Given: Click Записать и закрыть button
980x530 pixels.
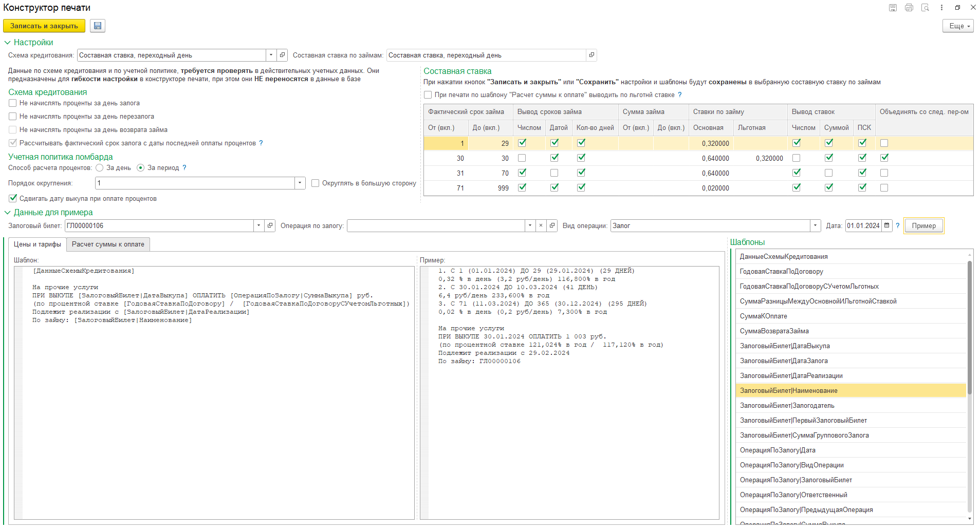Looking at the screenshot, I should pyautogui.click(x=44, y=26).
